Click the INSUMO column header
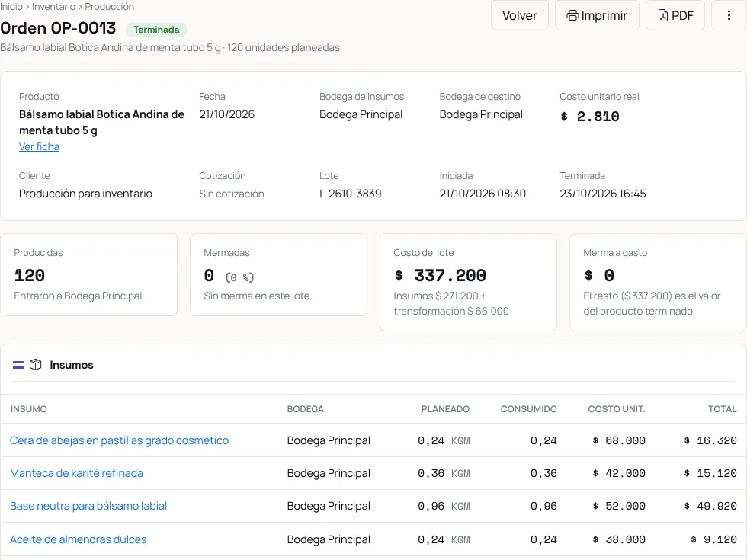The image size is (747, 560). tap(29, 409)
